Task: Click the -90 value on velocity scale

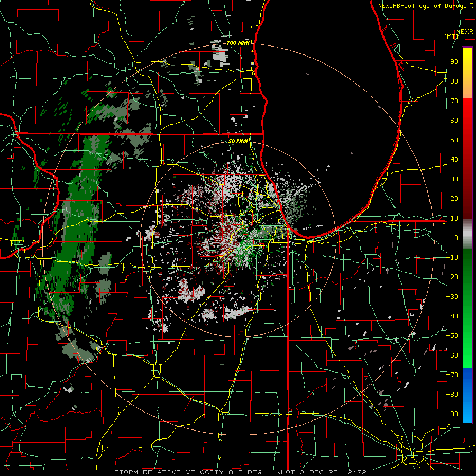Action: [x=452, y=414]
